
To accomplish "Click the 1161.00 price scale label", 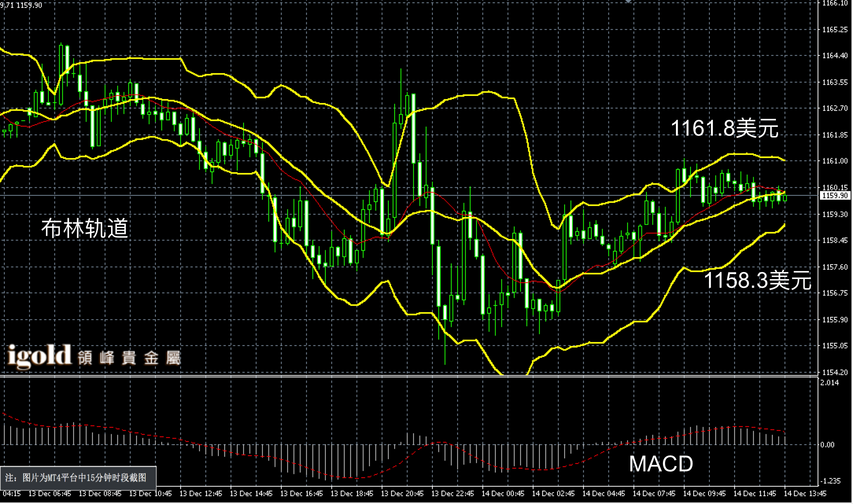I will click(x=835, y=161).
